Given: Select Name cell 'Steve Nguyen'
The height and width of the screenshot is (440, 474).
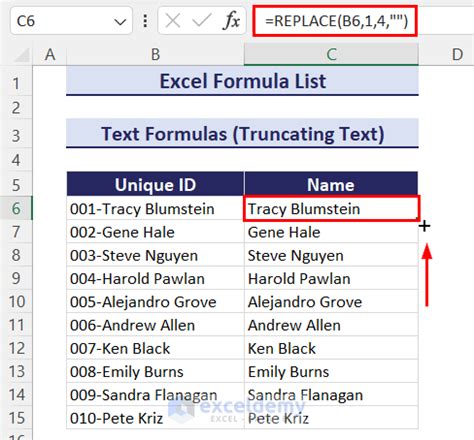Looking at the screenshot, I should click(x=331, y=255).
